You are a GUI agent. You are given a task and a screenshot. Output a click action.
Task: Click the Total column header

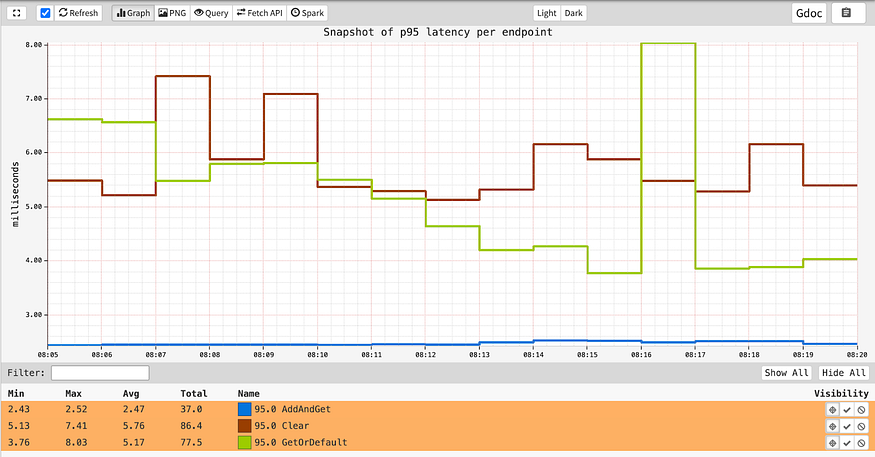click(x=194, y=393)
